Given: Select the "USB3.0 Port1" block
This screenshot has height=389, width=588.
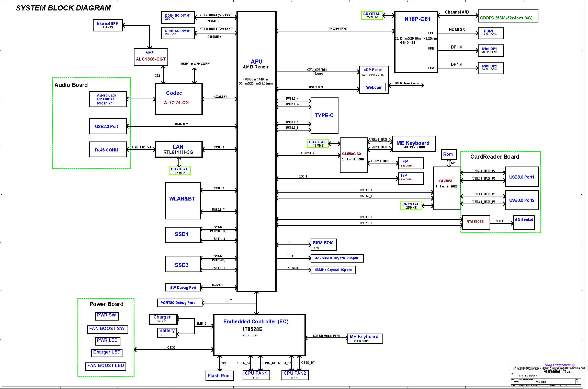Looking at the screenshot, I should click(522, 177).
